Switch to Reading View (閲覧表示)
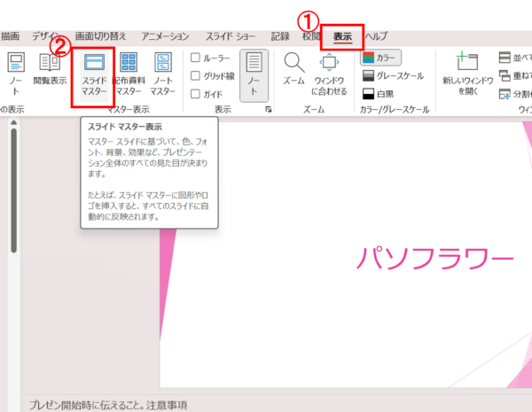The height and width of the screenshot is (412, 532). (x=50, y=69)
